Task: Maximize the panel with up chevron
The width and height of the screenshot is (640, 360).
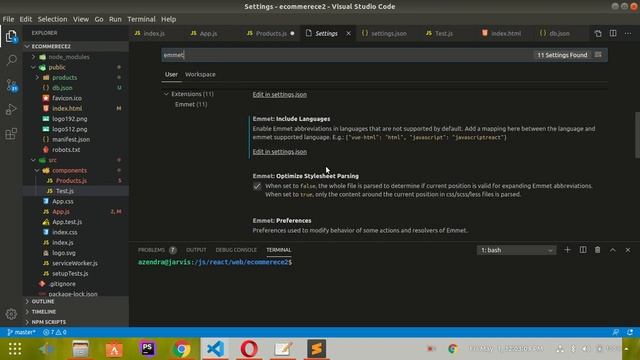Action: (x=613, y=250)
